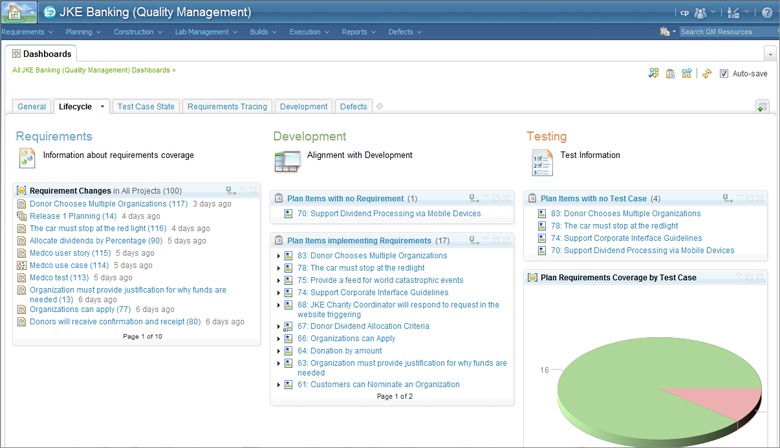Click the Requirement Changes widget feed icon
Image resolution: width=780 pixels, height=448 pixels.
tap(21, 190)
